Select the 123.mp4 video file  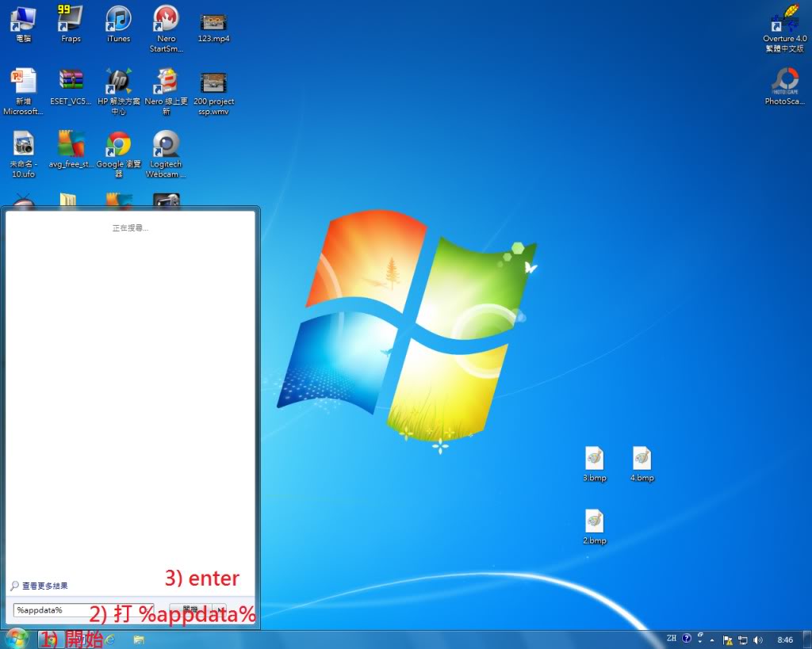[213, 28]
